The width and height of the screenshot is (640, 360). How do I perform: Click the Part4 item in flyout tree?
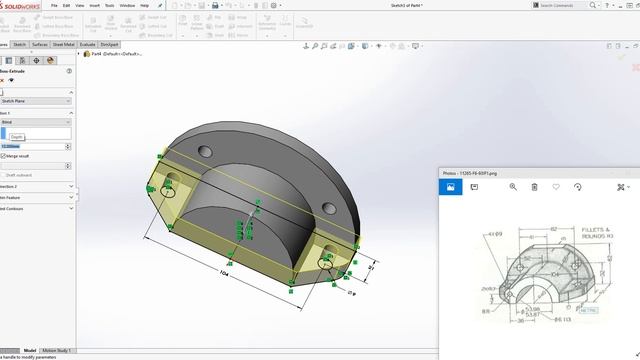click(x=113, y=54)
